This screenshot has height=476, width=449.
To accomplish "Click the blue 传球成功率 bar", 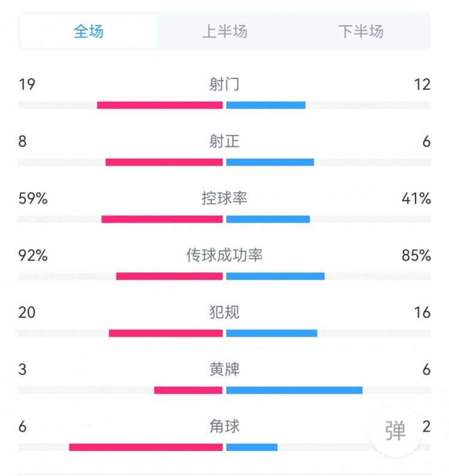I will point(275,276).
